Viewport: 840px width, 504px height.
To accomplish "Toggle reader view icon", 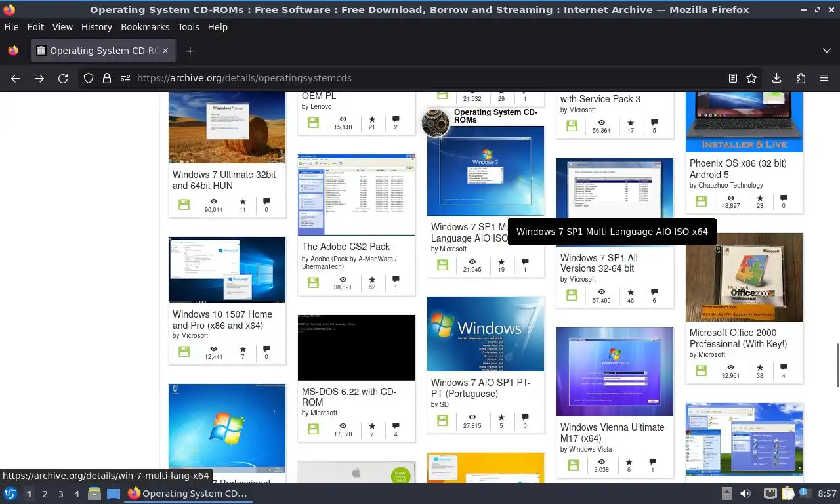I will [733, 78].
